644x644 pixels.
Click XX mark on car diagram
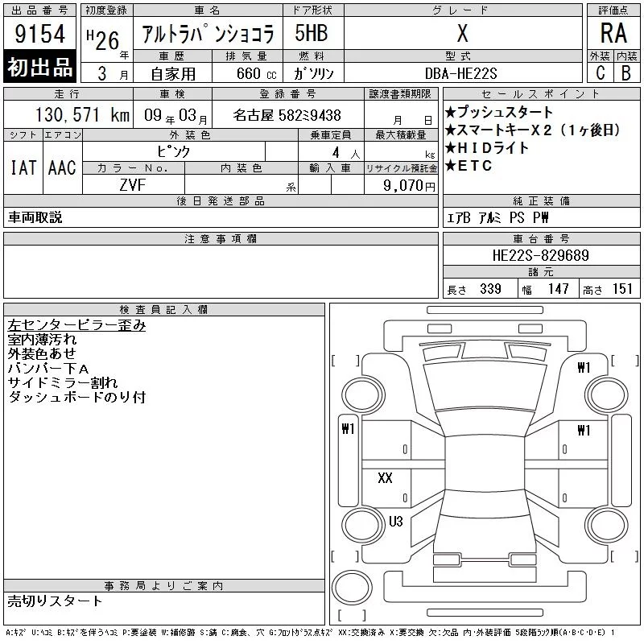[x=385, y=477]
